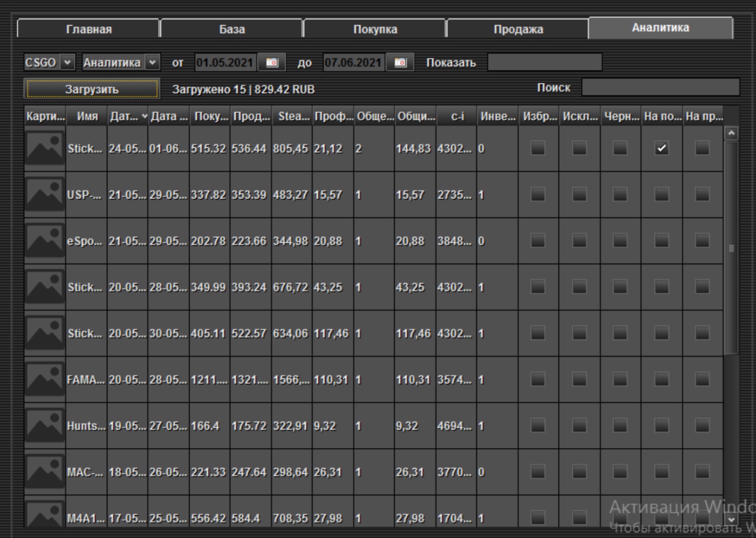Expand the Аналитика mode dropdown
Screen dimensions: 756x538
(x=152, y=63)
